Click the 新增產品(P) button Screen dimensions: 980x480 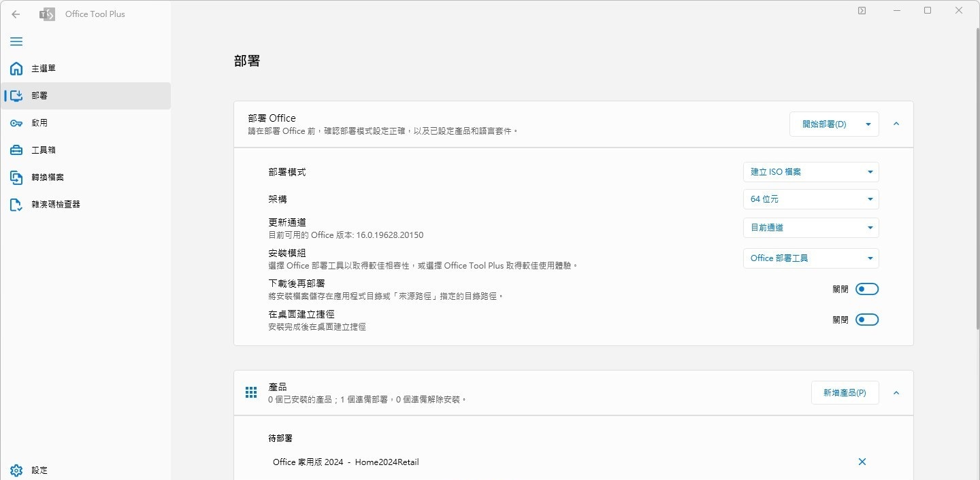coord(845,392)
